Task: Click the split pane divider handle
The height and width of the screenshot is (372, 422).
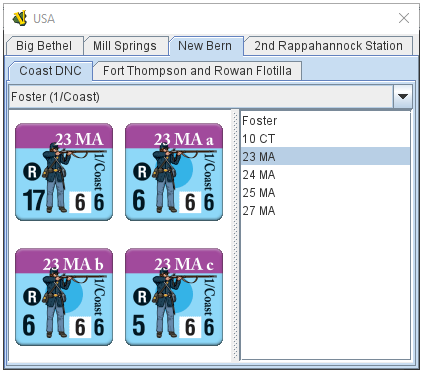Action: click(x=235, y=235)
